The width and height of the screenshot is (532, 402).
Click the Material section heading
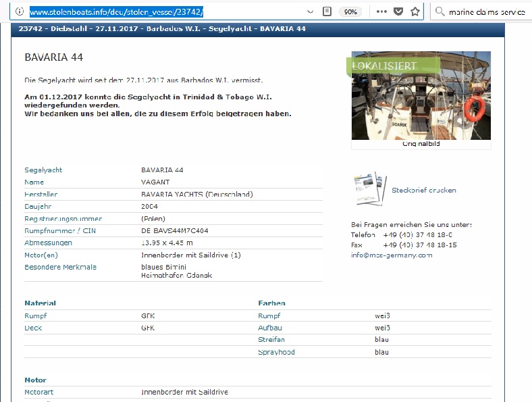tap(40, 303)
